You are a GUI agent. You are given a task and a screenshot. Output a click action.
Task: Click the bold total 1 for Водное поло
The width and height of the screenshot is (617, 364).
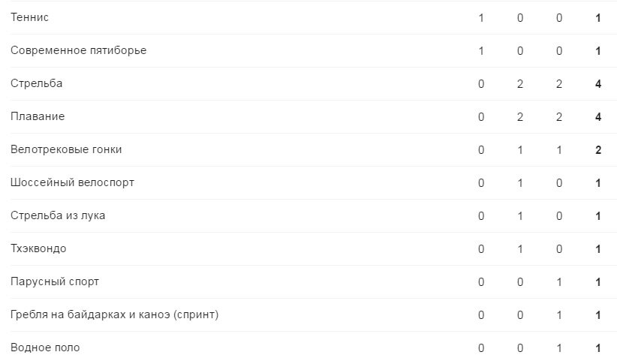(598, 348)
